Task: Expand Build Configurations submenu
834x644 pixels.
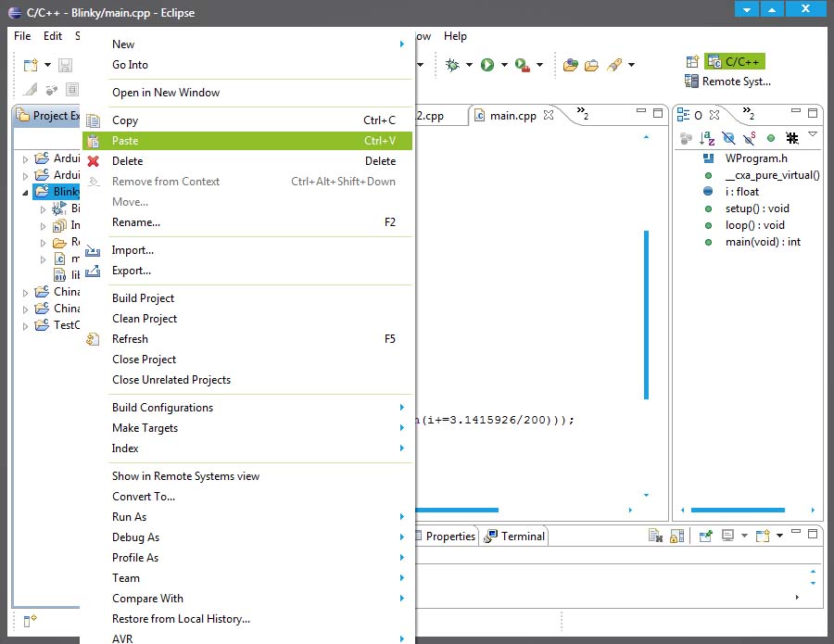Action: click(x=402, y=408)
